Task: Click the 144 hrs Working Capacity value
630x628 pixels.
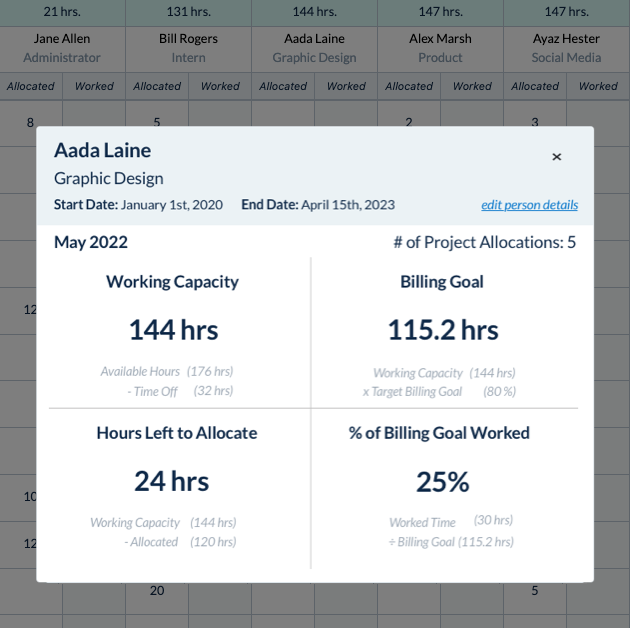Action: click(x=173, y=330)
